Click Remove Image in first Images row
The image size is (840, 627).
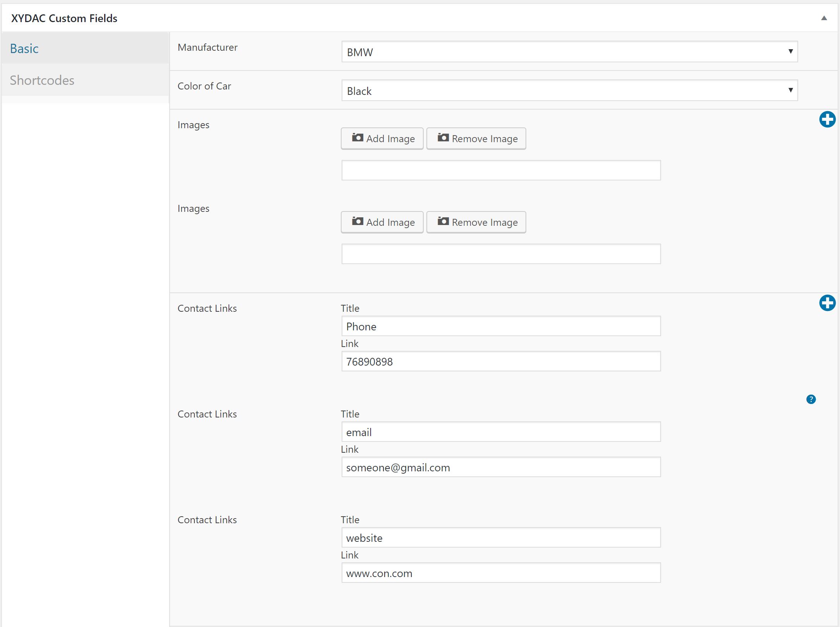tap(476, 139)
